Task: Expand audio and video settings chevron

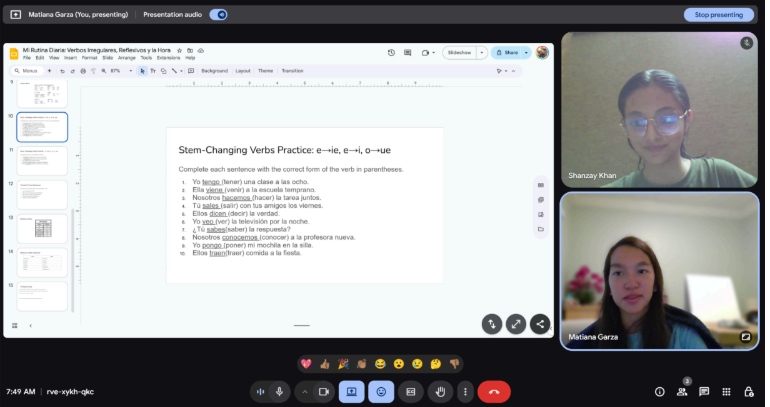Action: click(304, 392)
